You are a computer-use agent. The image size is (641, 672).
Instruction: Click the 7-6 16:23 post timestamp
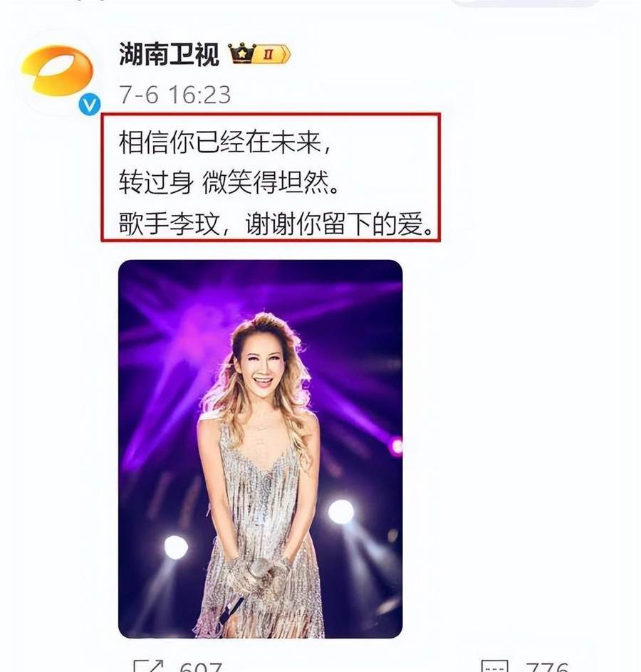175,95
